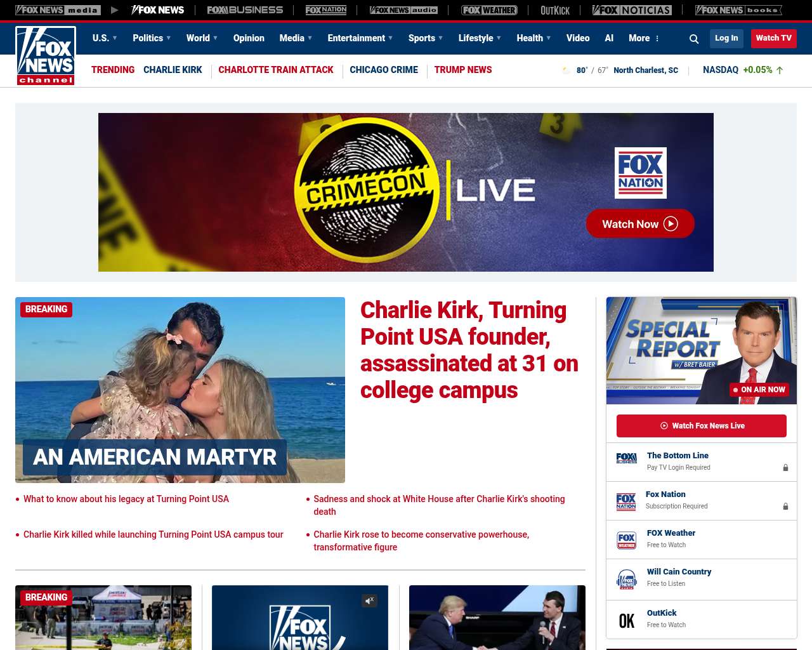Open 'Charlie Kirk killed while launching' campus tour link
The width and height of the screenshot is (812, 650).
(154, 534)
